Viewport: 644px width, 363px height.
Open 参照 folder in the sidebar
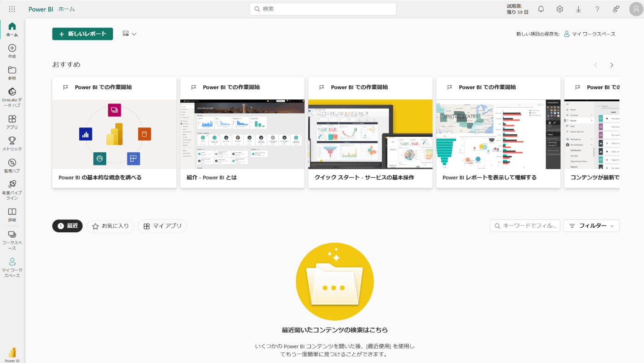(12, 73)
